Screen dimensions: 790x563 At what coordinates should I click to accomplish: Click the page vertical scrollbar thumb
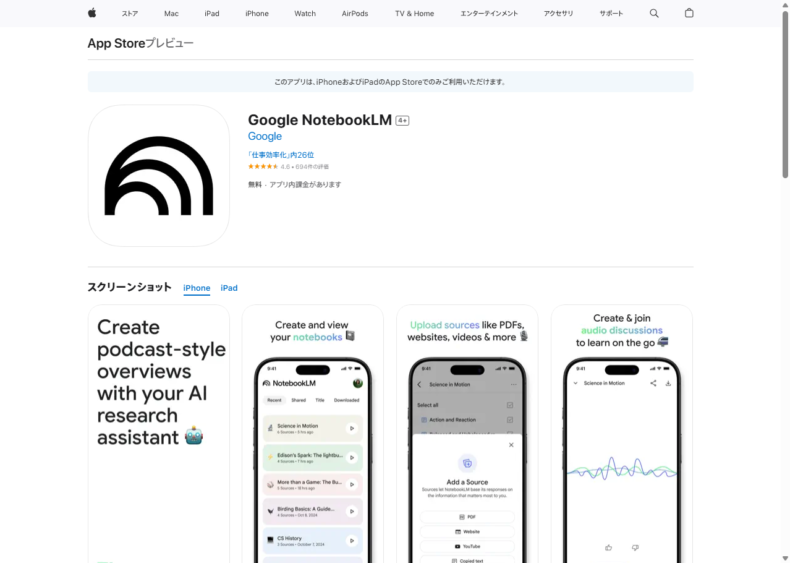click(x=785, y=94)
